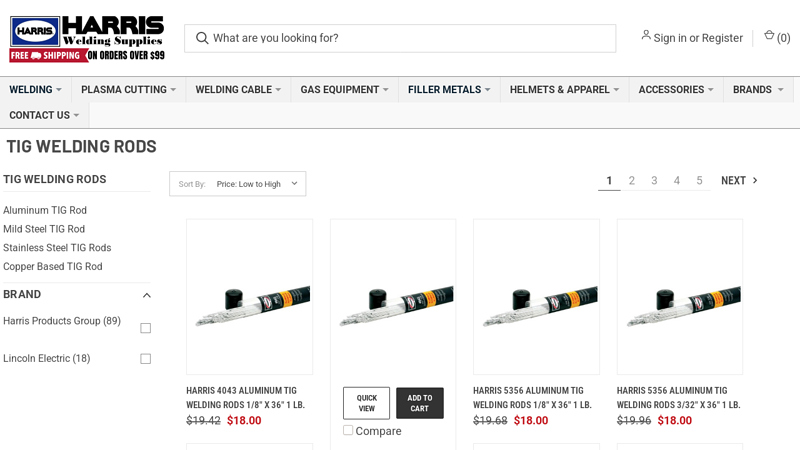This screenshot has height=450, width=800.
Task: Open the Harris 5356 1/8" rods product image
Action: tap(536, 297)
